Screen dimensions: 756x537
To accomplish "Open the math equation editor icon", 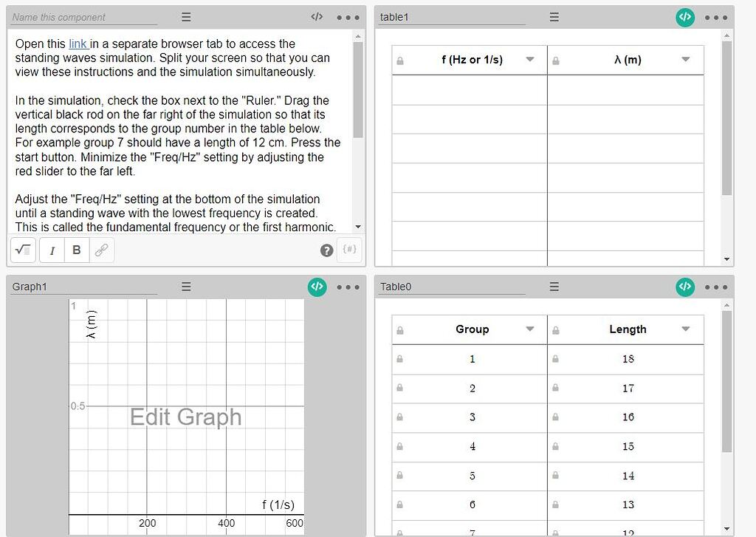I will pyautogui.click(x=22, y=250).
